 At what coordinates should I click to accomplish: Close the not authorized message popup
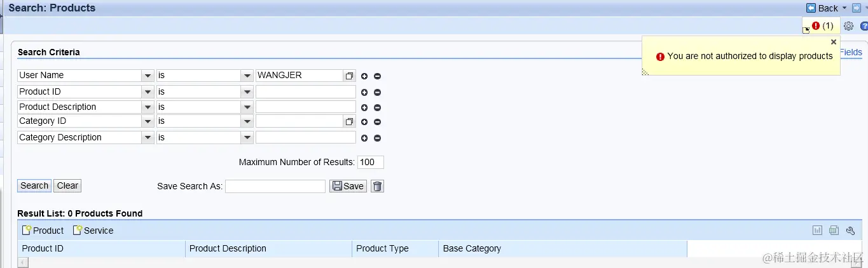pyautogui.click(x=834, y=42)
